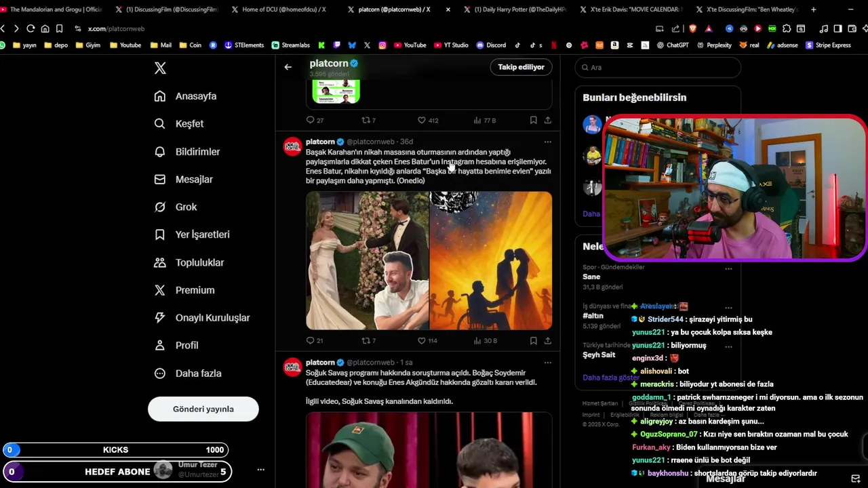Open the Sane trending topic
Viewport: 868px width, 488px height.
591,277
